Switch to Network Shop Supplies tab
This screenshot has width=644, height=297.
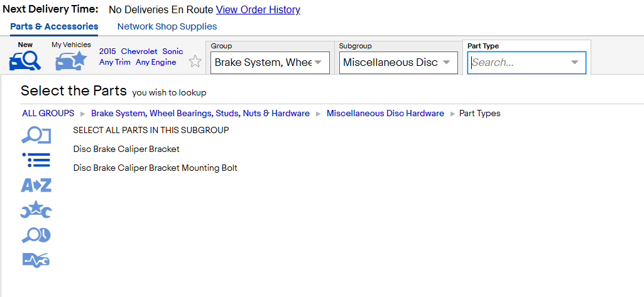[167, 26]
